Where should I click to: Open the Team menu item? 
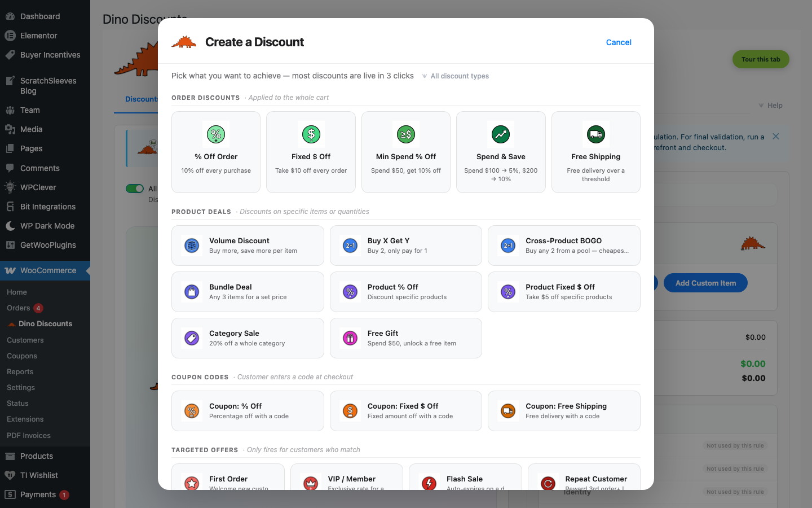[45, 110]
